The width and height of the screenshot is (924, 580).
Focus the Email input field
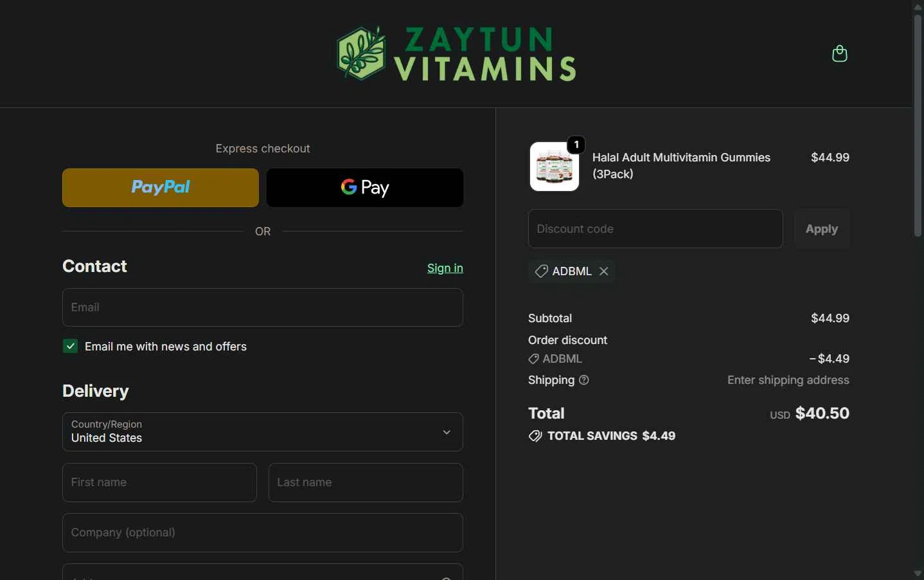click(263, 307)
